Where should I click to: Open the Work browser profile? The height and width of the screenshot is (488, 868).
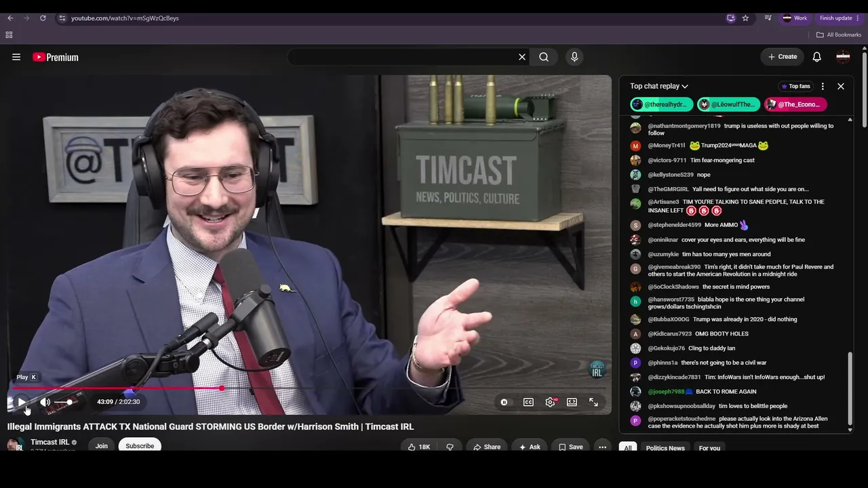[795, 18]
